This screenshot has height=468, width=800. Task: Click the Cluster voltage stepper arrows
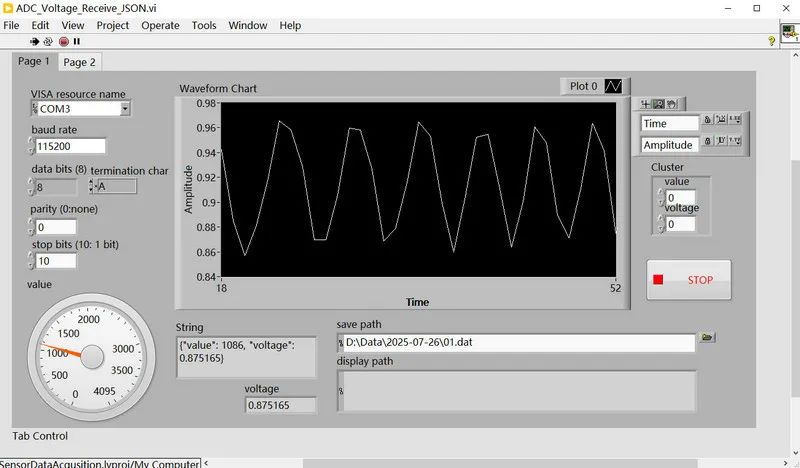[661, 224]
